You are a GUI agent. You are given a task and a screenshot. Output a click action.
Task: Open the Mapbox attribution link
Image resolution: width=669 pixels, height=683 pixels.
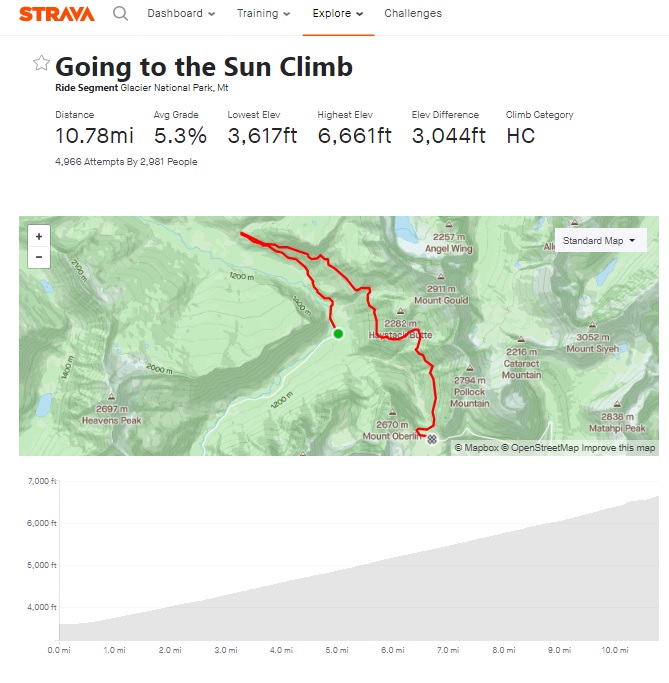click(x=480, y=448)
